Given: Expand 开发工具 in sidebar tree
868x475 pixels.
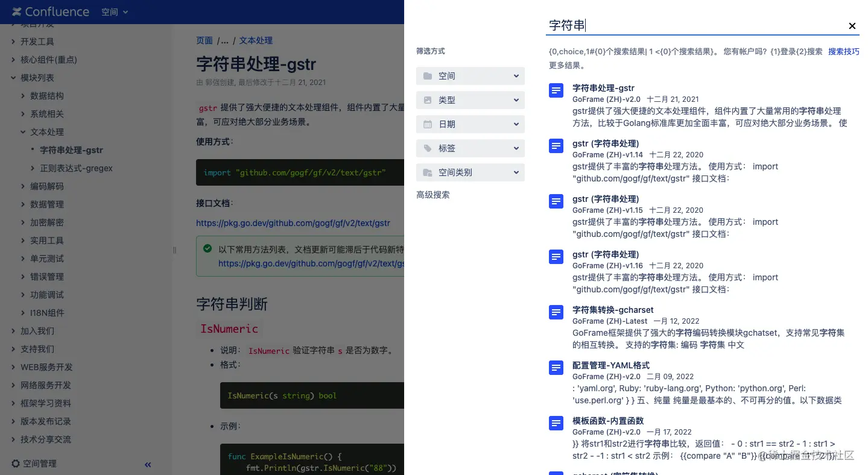Looking at the screenshot, I should (x=13, y=42).
